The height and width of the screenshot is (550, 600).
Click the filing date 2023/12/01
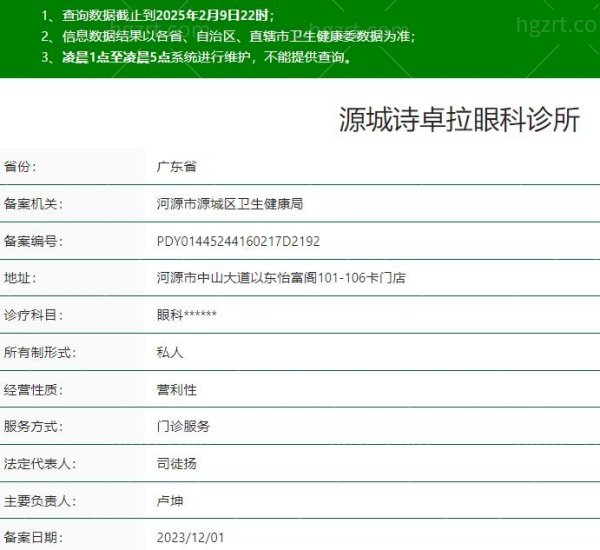click(x=190, y=538)
